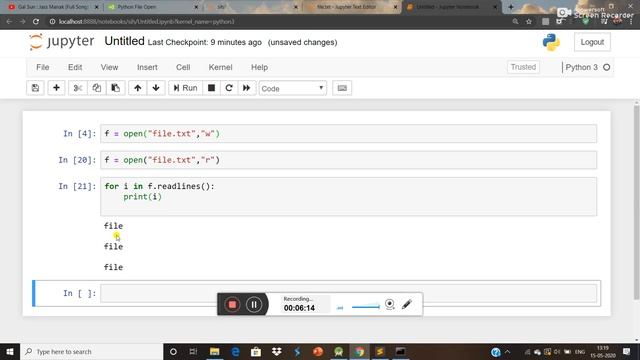Open the command prompt from taskbar
Viewport: 640px width, 360px height.
point(400,351)
